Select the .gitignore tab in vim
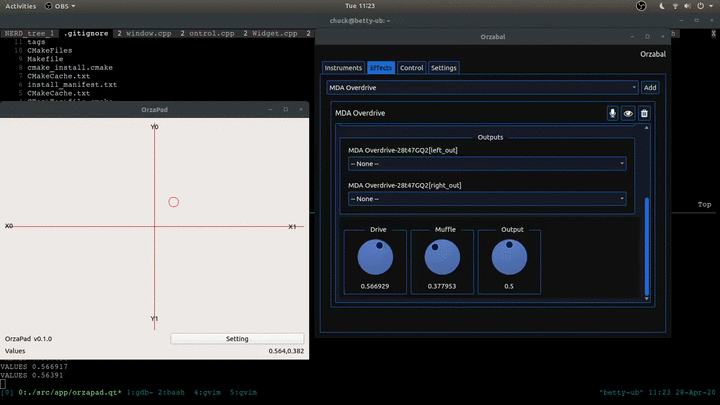 click(x=86, y=34)
